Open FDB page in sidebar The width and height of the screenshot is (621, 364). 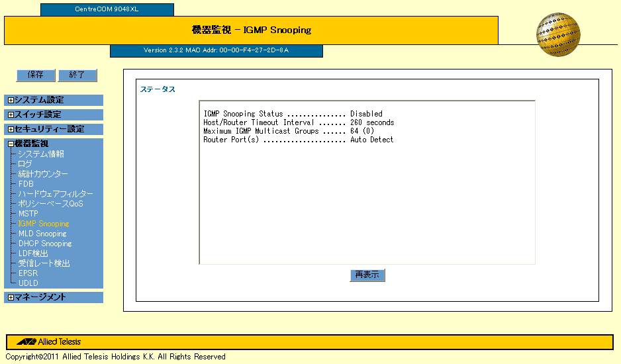click(x=26, y=184)
